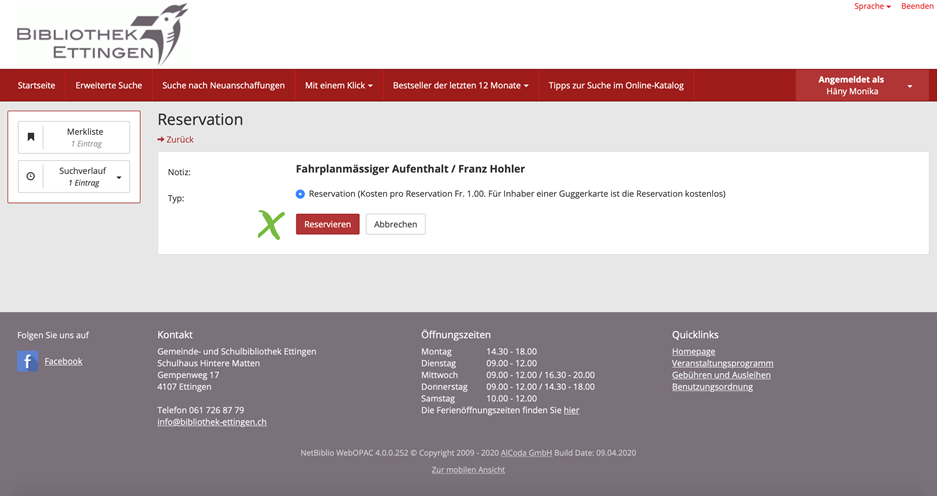Screen dimensions: 937x496
Task: Click the Zurück arrow icon
Action: (161, 140)
